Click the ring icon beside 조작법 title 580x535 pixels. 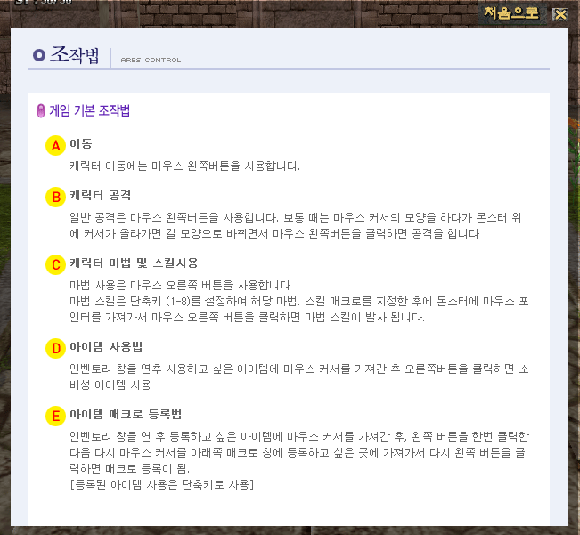[x=39, y=55]
